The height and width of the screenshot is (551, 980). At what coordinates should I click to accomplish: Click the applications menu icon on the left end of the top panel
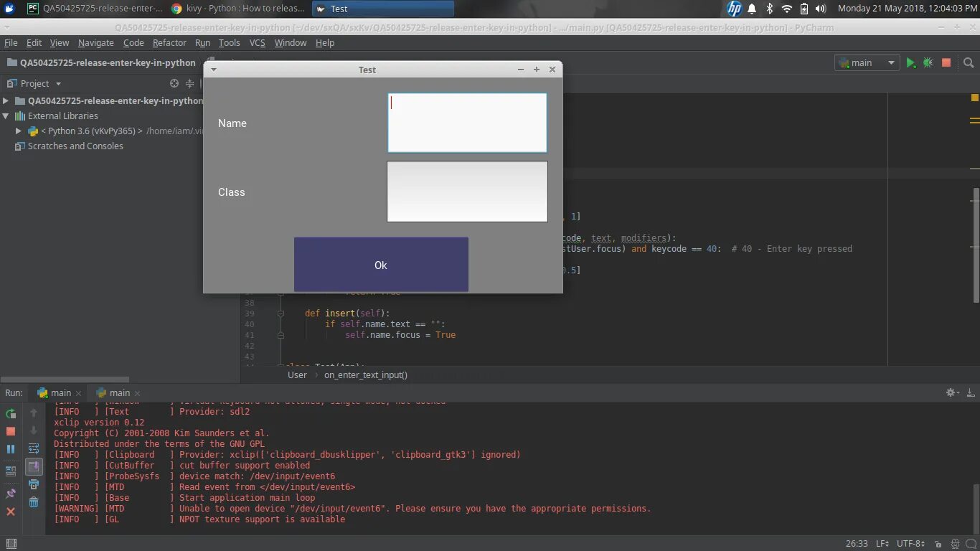tap(8, 9)
